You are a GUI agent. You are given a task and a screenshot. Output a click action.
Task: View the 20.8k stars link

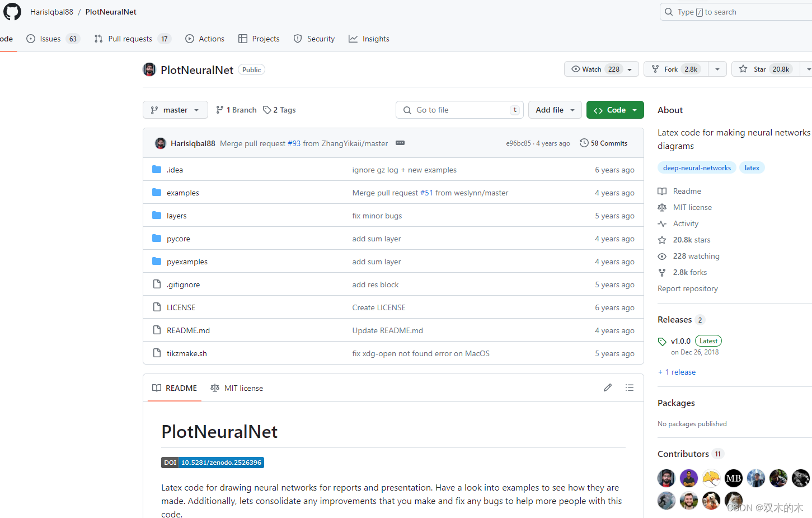[684, 240]
